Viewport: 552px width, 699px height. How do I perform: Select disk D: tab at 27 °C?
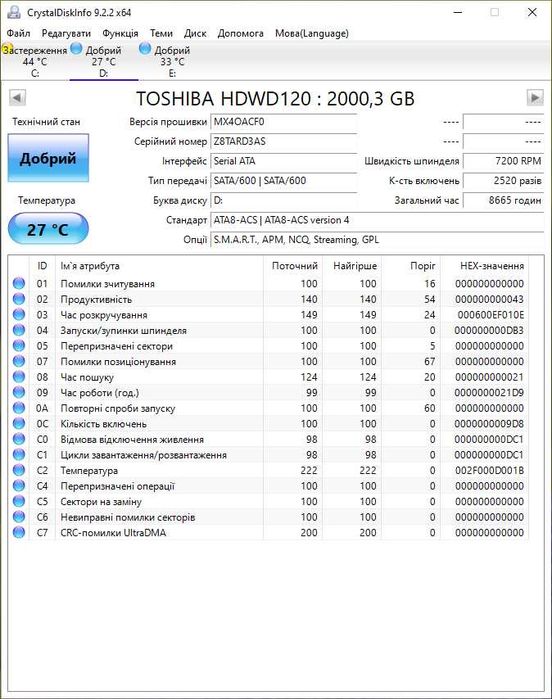[x=103, y=61]
